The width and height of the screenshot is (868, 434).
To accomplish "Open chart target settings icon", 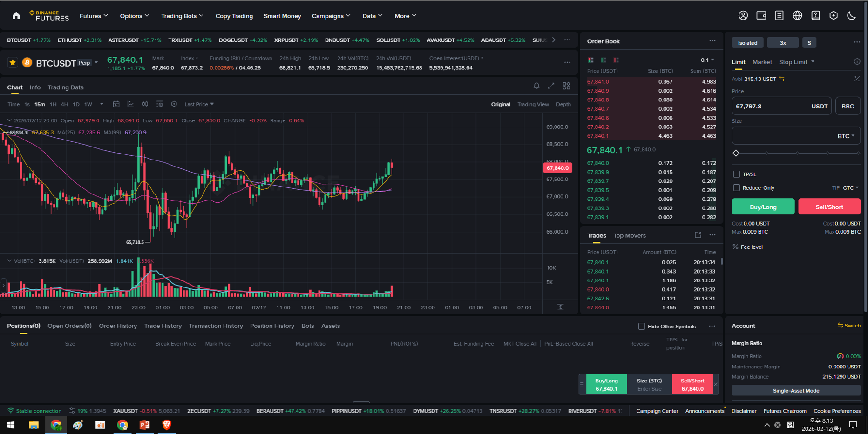I will 174,104.
